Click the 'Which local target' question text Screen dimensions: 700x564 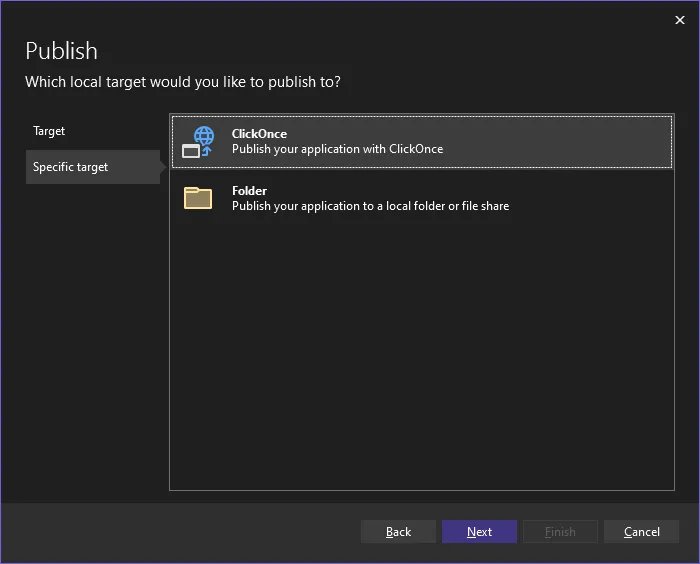(x=182, y=82)
